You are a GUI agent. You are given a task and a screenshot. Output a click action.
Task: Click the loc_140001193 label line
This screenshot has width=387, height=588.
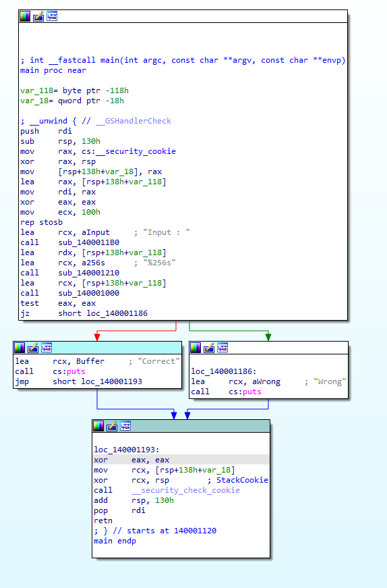click(x=127, y=450)
